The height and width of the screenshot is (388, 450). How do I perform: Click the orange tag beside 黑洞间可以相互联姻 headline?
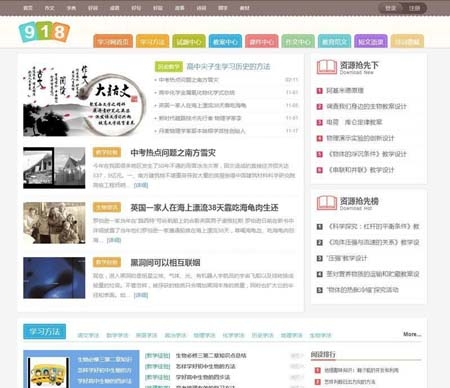107,262
